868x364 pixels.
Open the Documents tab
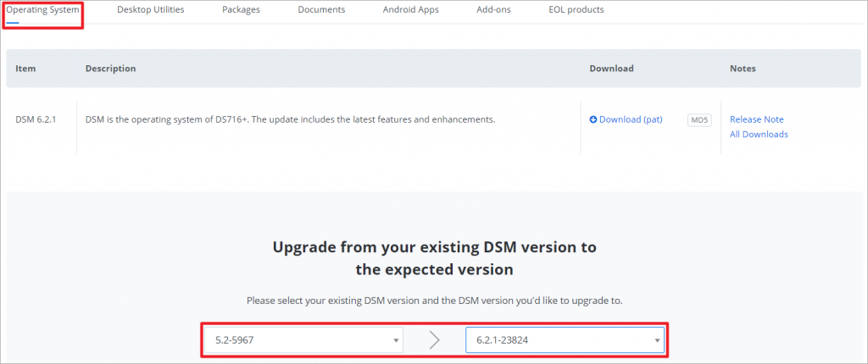point(321,10)
